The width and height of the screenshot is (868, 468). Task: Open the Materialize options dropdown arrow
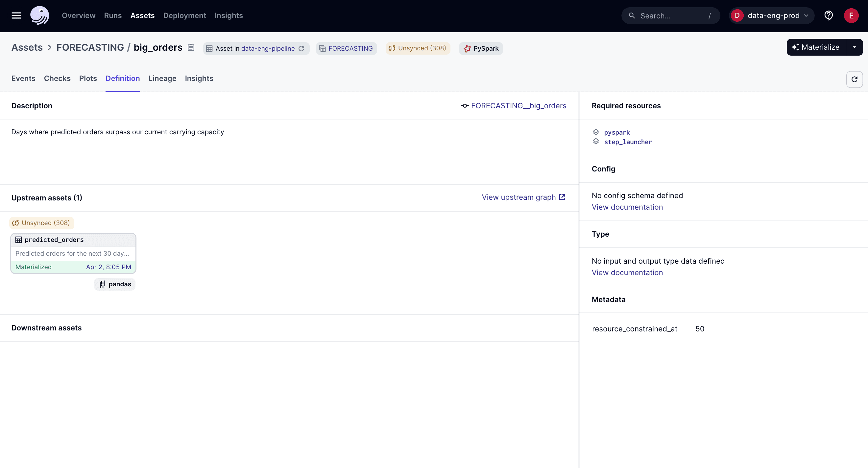[x=855, y=47]
